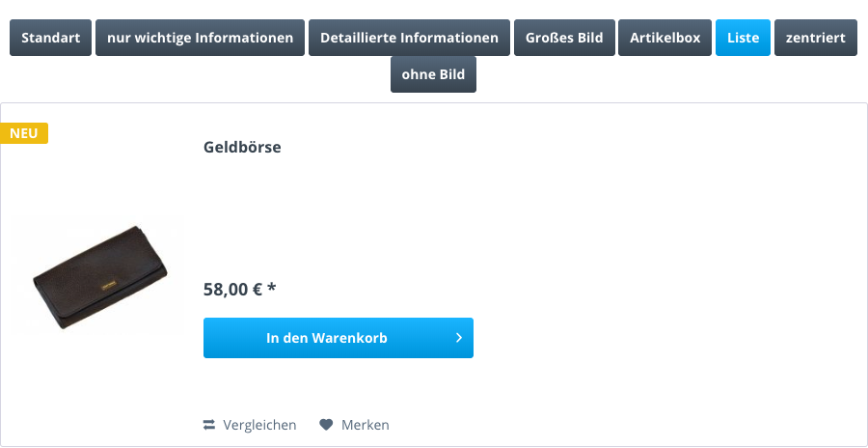Image resolution: width=868 pixels, height=448 pixels.
Task: Choose the zentriert layout option
Action: 815,38
